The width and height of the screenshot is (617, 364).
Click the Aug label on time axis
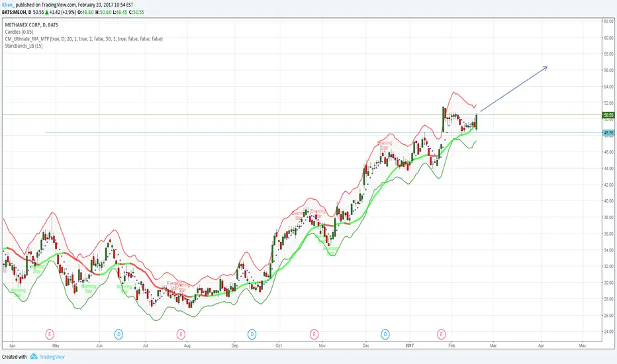pyautogui.click(x=187, y=346)
